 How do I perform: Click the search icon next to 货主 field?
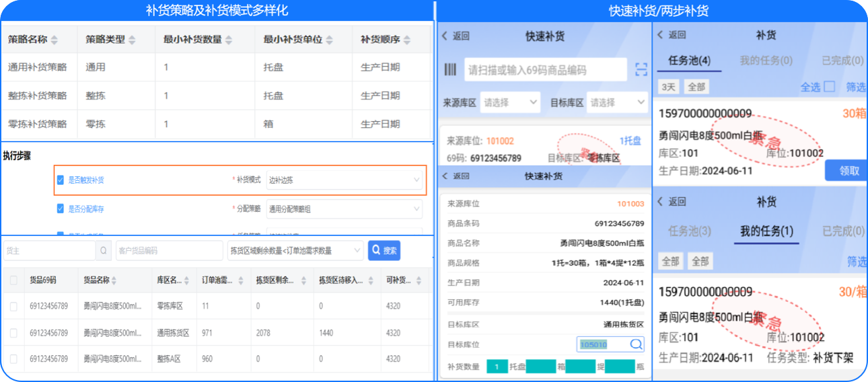coord(104,251)
